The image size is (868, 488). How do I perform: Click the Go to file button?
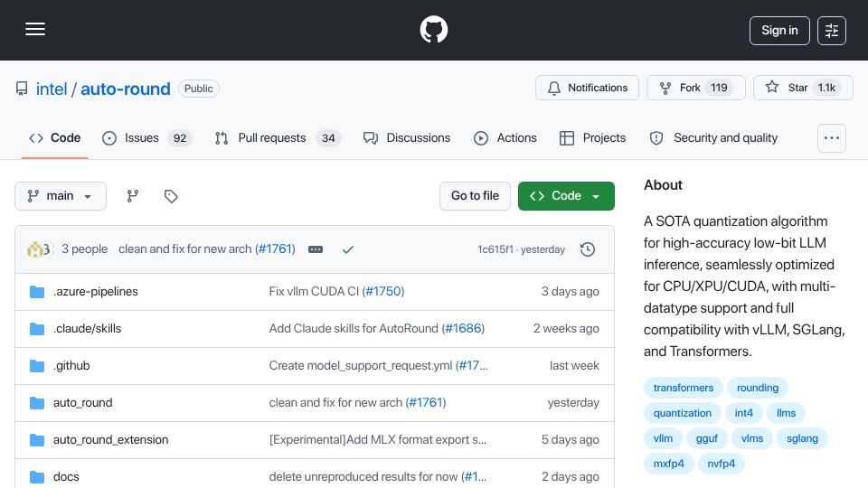(x=475, y=196)
